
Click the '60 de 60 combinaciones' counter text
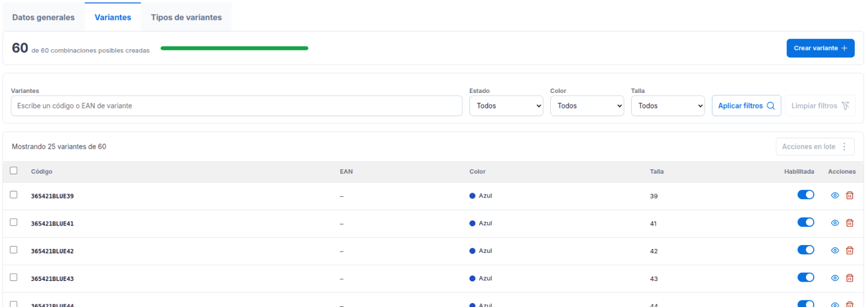[81, 49]
